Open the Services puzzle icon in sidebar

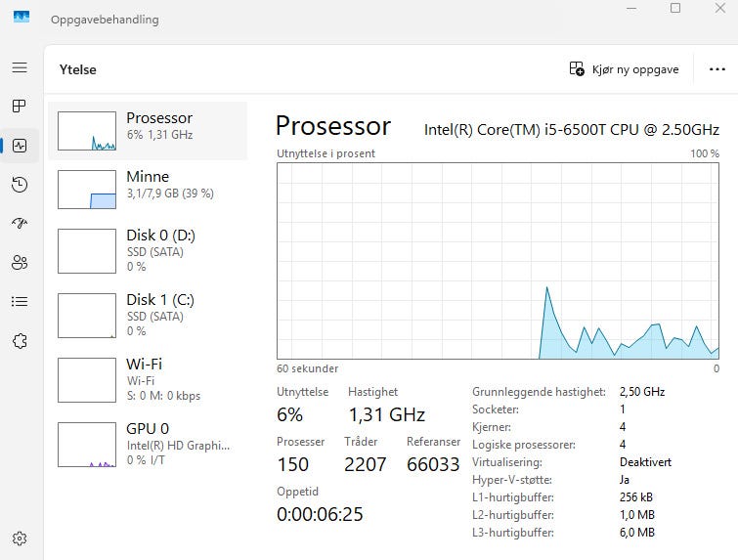(x=20, y=341)
